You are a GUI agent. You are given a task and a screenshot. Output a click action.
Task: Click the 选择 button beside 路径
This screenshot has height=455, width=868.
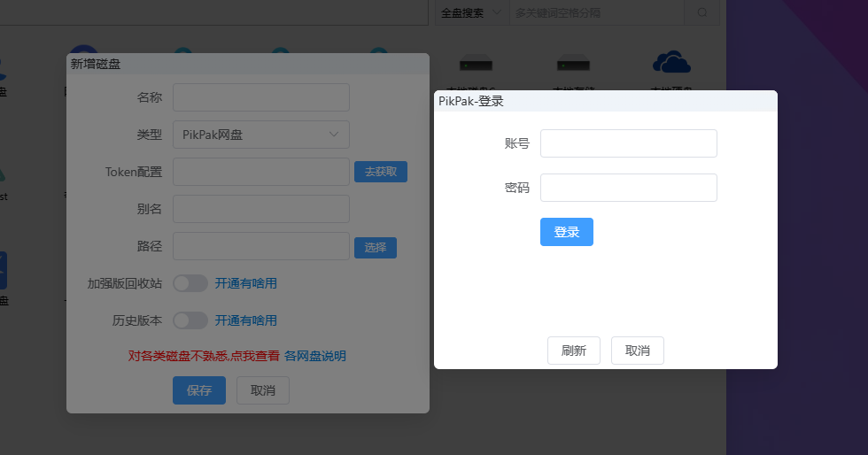tap(376, 248)
